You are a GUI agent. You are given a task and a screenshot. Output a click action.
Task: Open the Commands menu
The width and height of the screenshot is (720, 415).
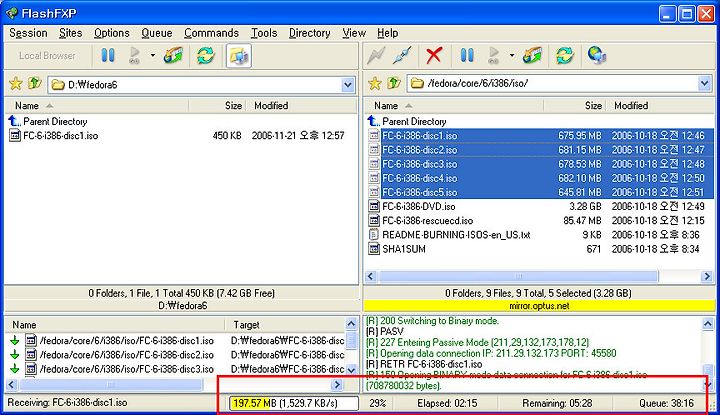tap(211, 33)
